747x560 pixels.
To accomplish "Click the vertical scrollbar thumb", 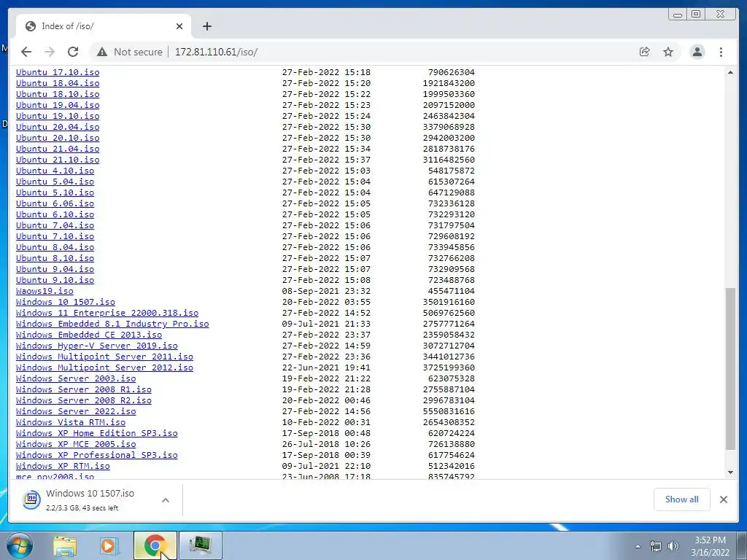I will [730, 368].
